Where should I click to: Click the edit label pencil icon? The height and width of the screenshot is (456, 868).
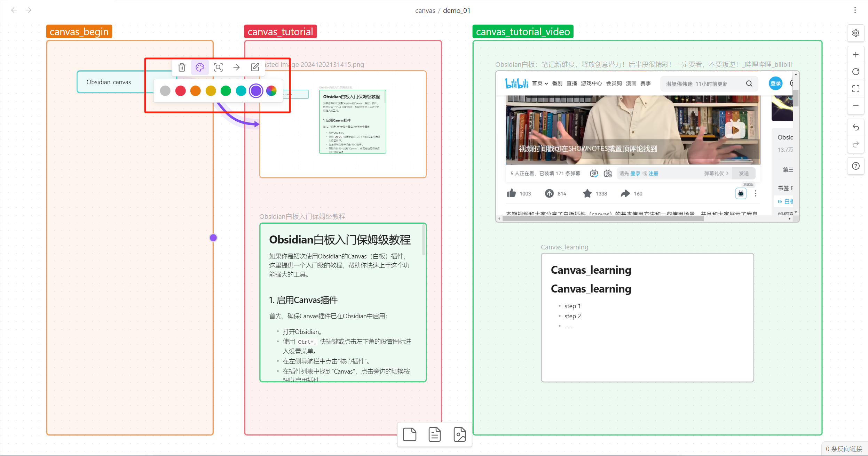pyautogui.click(x=255, y=67)
